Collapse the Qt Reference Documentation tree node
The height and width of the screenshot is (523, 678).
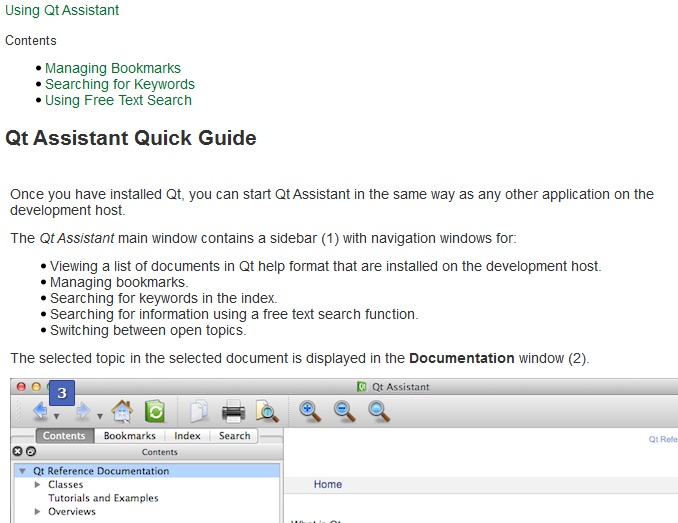[22, 471]
